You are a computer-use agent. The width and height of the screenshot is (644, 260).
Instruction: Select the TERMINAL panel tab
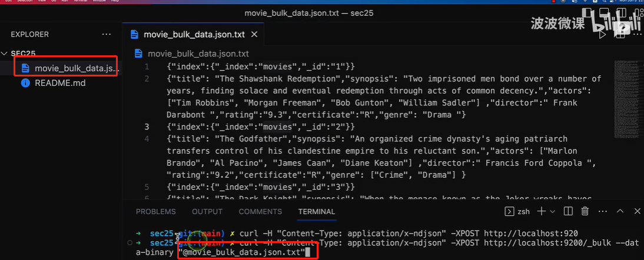316,212
